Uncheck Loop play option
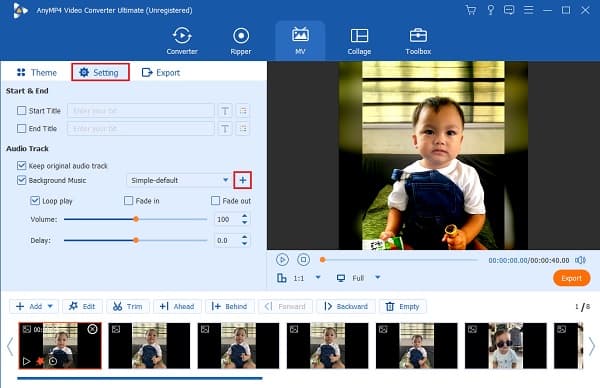 coord(35,201)
